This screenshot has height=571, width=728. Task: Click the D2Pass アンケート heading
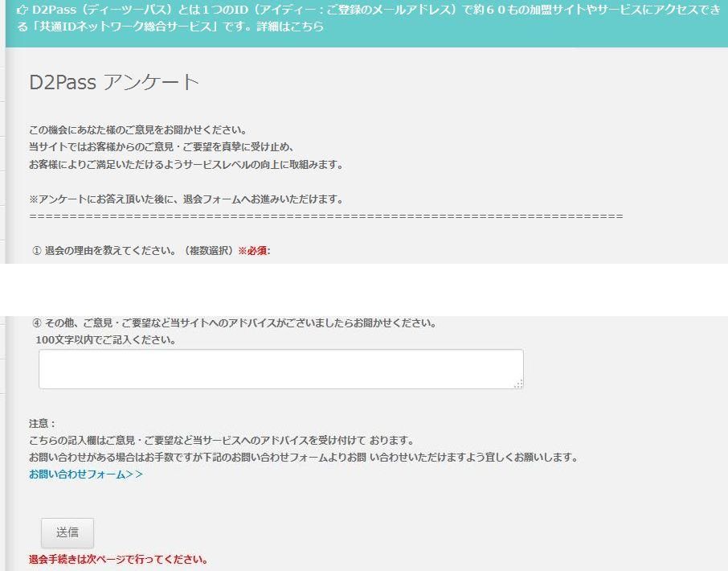tap(114, 82)
